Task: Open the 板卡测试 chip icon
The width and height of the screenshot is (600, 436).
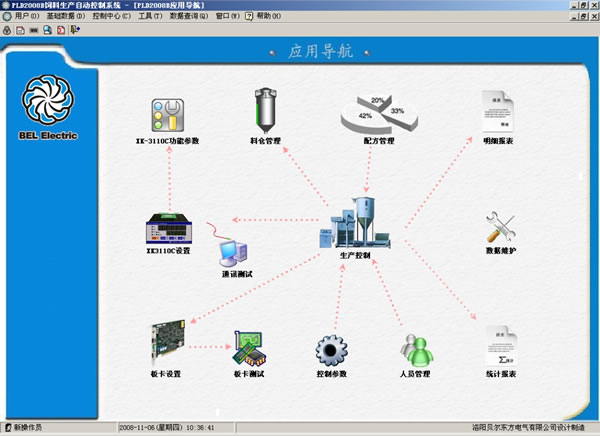Action: pos(249,349)
